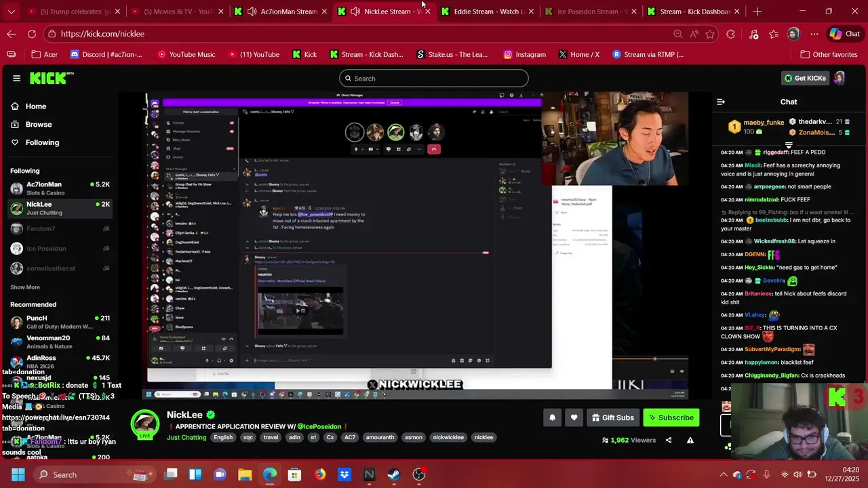
Task: Open File Explorer from taskbar
Action: [x=245, y=474]
